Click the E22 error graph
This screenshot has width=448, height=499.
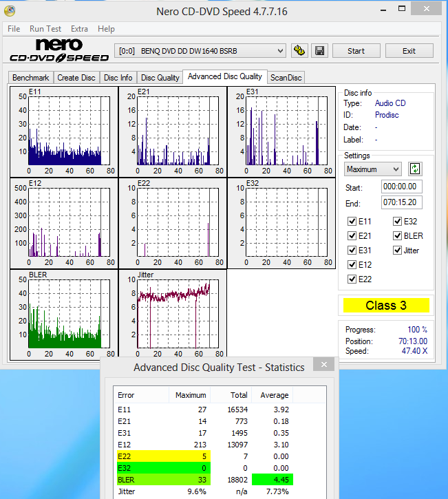(x=173, y=224)
